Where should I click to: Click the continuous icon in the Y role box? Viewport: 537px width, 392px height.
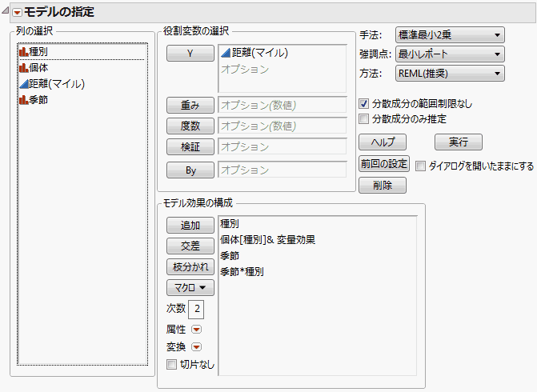point(225,54)
